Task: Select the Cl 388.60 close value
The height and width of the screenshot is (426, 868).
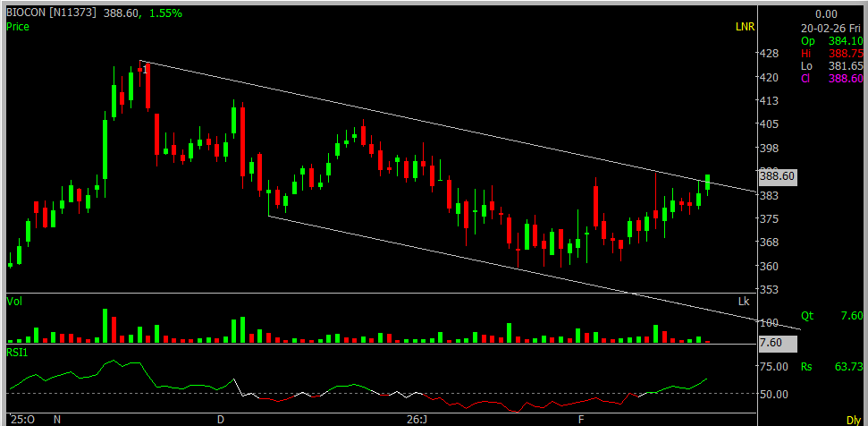Action: (x=831, y=79)
